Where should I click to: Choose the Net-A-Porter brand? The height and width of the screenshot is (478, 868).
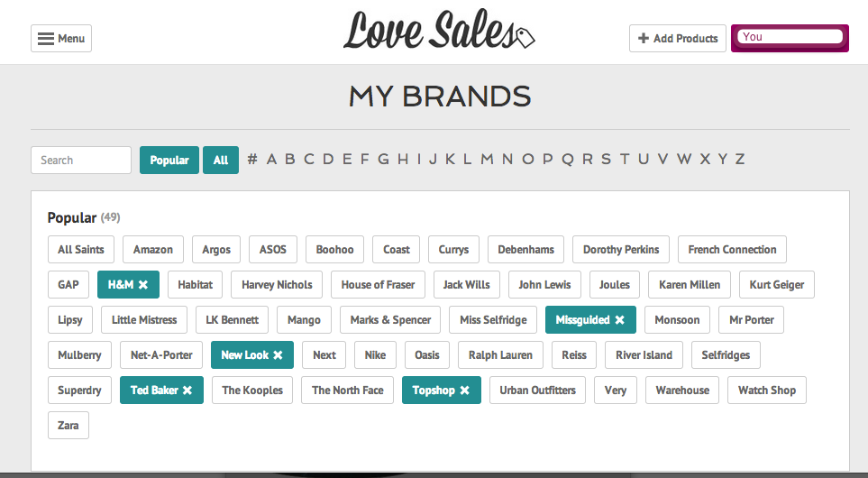tap(161, 355)
